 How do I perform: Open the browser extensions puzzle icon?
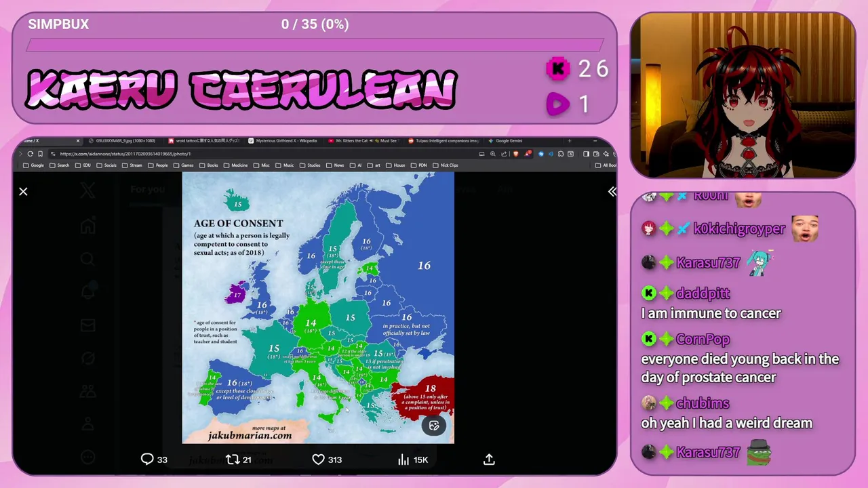(x=561, y=154)
